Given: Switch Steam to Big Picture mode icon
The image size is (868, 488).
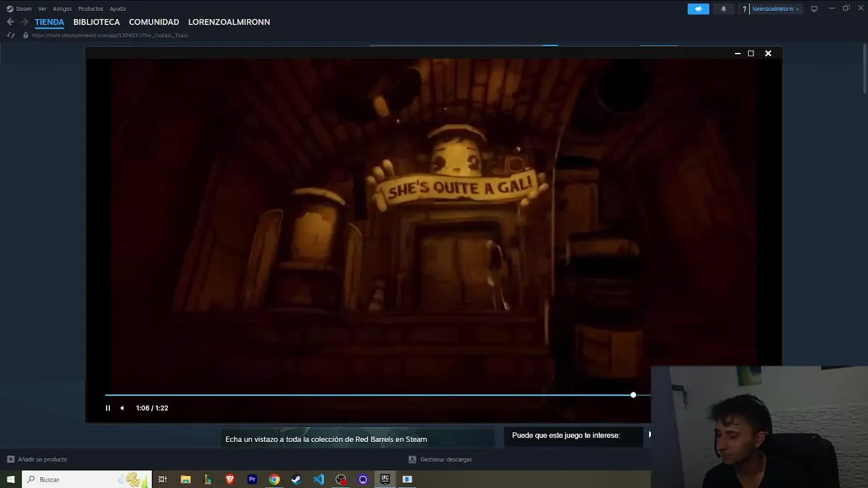Looking at the screenshot, I should tap(814, 9).
